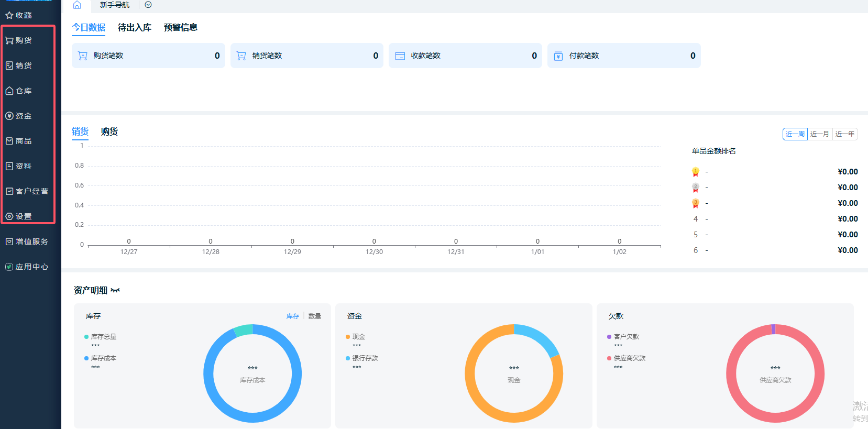Click the 收款笔数 card icon

pos(400,56)
